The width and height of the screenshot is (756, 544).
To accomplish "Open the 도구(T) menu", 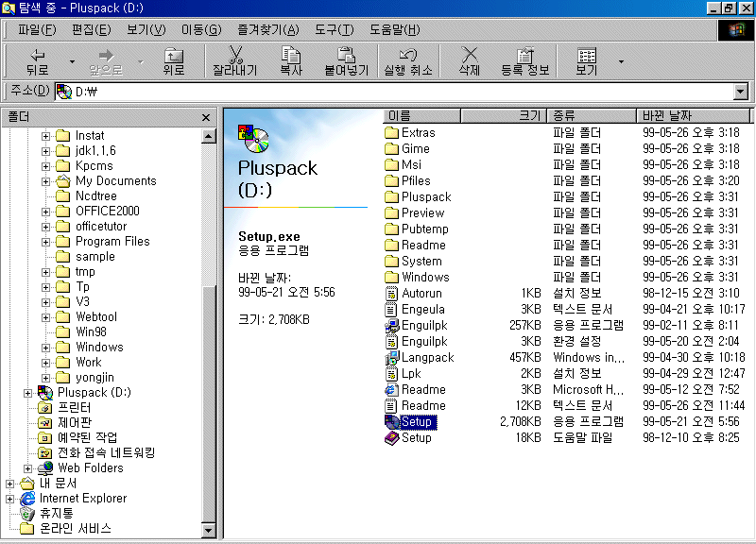I will click(335, 30).
